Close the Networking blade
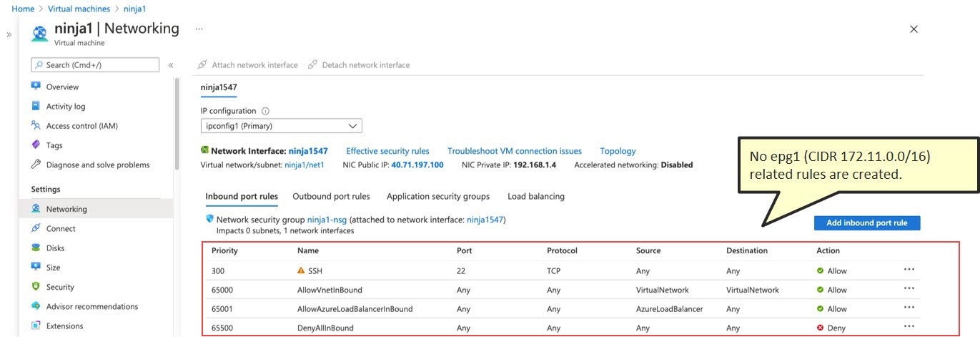The width and height of the screenshot is (980, 337). click(914, 29)
